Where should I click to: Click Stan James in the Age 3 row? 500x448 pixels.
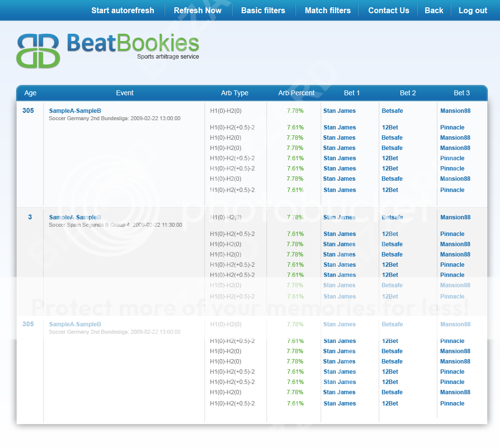coord(339,217)
